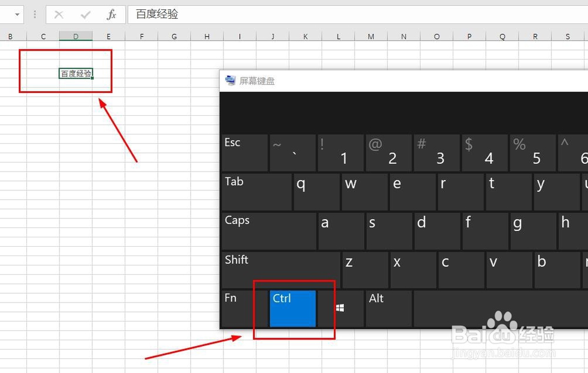Toggle the Shift key on screen keyboard
This screenshot has height=373, width=588.
click(281, 270)
